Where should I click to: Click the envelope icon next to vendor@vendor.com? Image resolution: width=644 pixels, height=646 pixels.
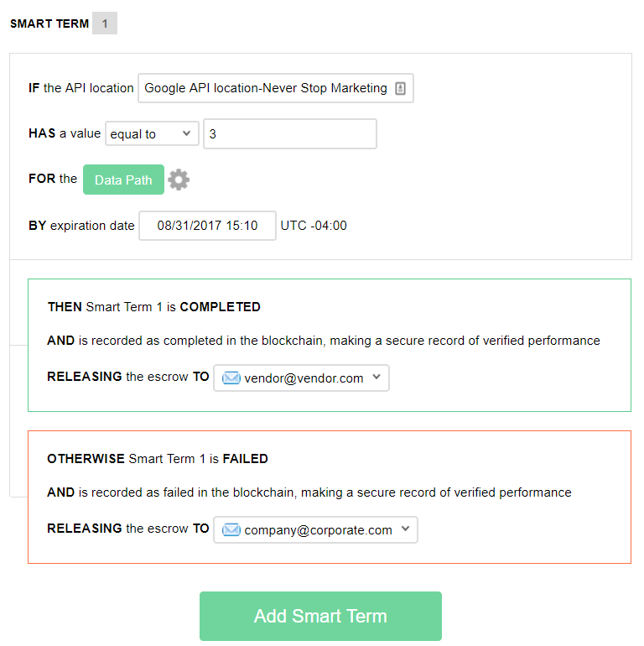pos(231,378)
